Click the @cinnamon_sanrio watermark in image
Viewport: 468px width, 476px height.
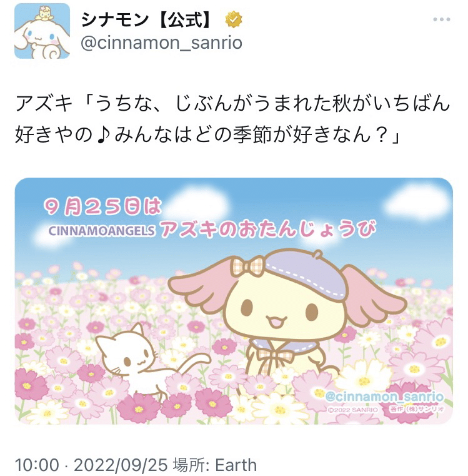pos(385,397)
